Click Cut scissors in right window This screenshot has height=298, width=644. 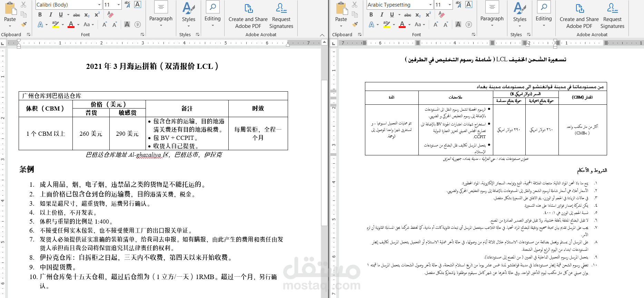click(x=355, y=4)
